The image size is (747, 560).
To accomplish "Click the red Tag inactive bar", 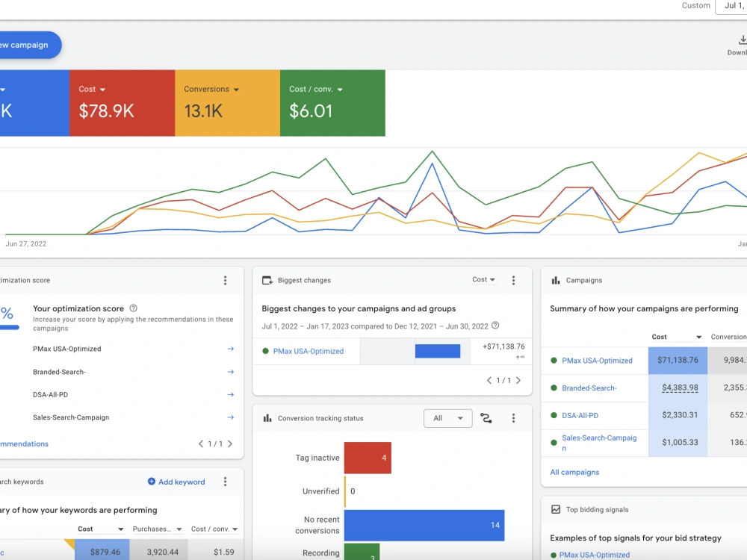I will pyautogui.click(x=368, y=458).
